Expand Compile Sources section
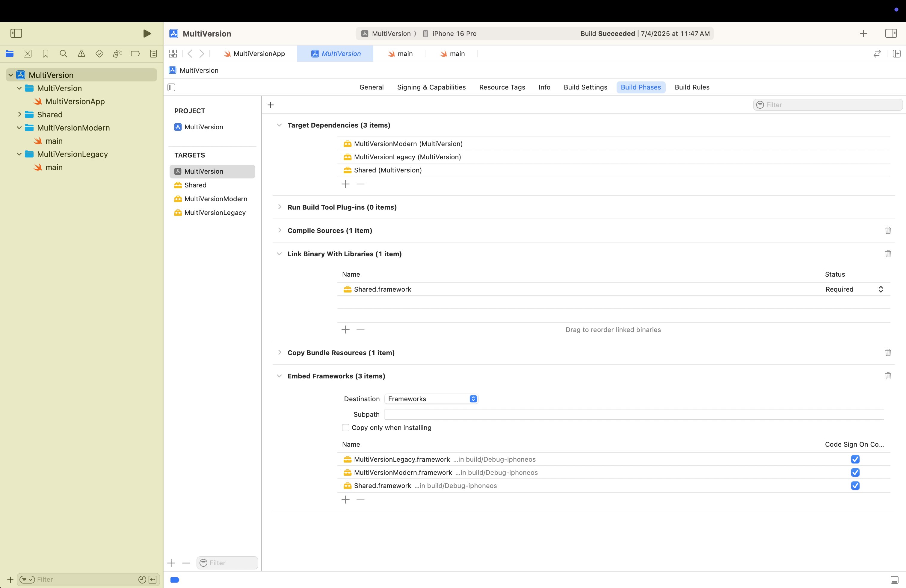The height and width of the screenshot is (588, 906). [280, 230]
